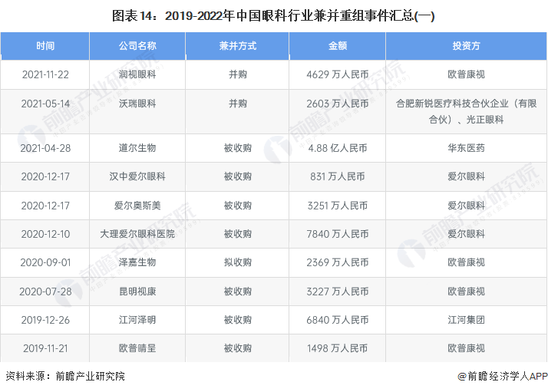Select the date 2020-12-10 cell
548x392 pixels.
click(45, 234)
